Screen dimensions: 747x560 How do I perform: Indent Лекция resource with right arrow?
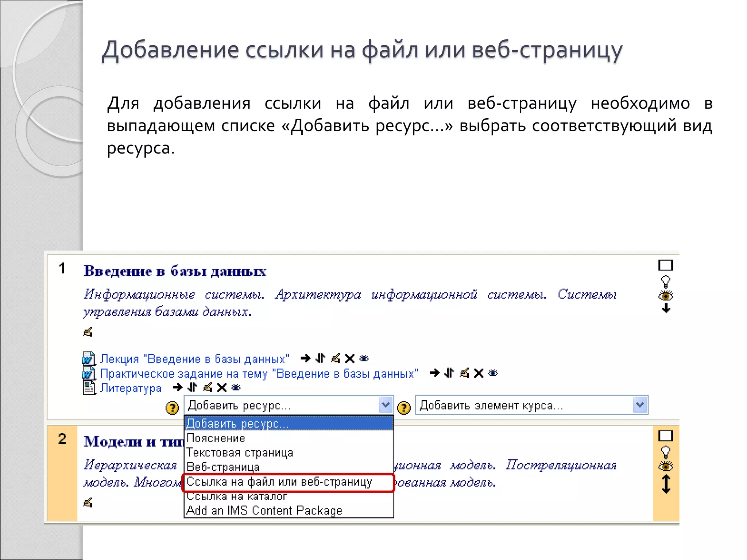[306, 359]
